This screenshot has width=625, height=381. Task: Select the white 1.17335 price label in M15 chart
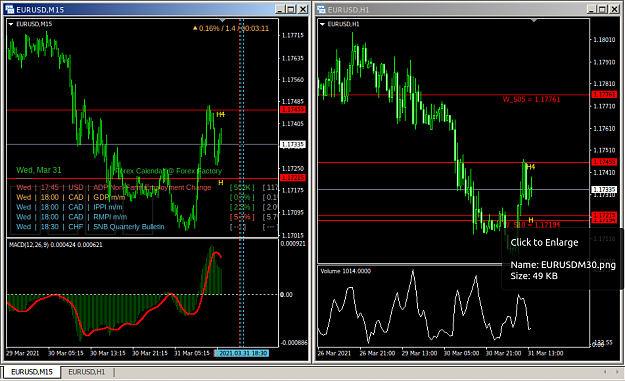(x=293, y=144)
